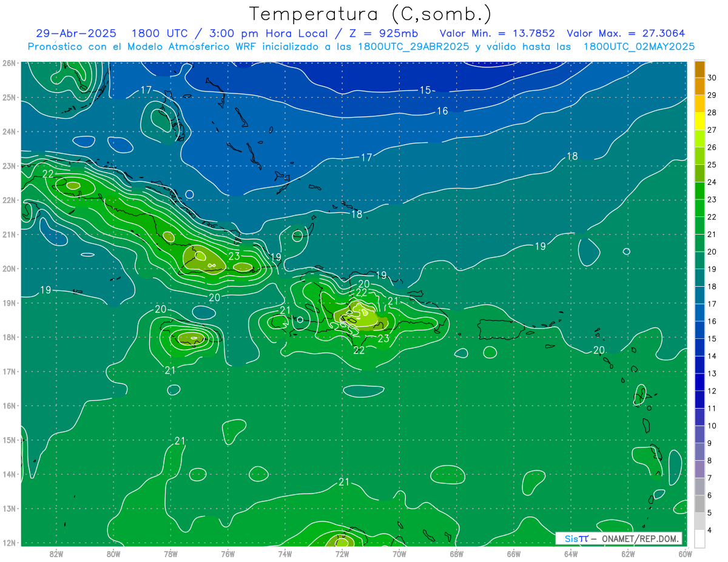Click the '82W' longitude label
This screenshot has height=562, width=728.
[x=56, y=554]
